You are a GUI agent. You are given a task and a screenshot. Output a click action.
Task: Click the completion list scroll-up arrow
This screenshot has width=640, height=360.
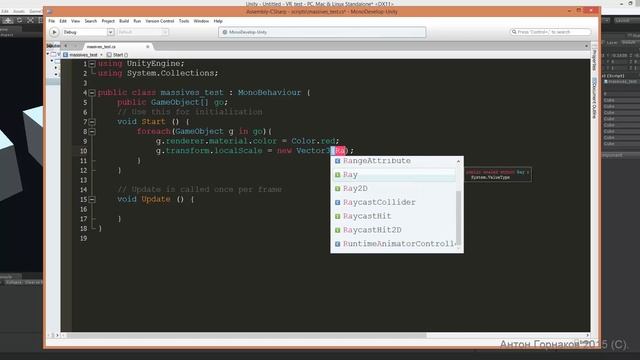click(x=458, y=161)
